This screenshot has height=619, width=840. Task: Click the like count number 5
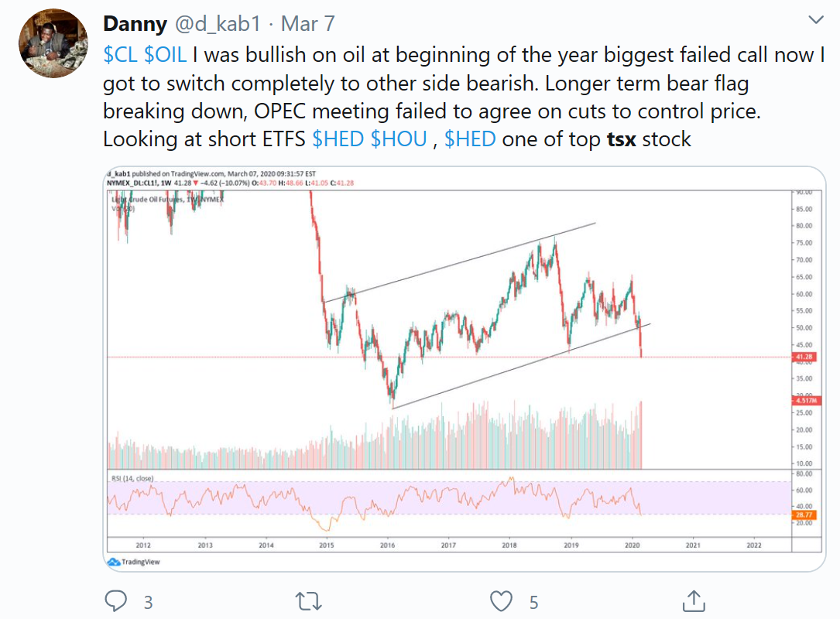point(533,601)
